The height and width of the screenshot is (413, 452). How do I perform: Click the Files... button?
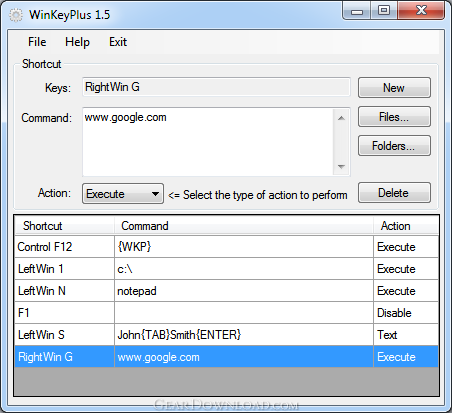[394, 117]
